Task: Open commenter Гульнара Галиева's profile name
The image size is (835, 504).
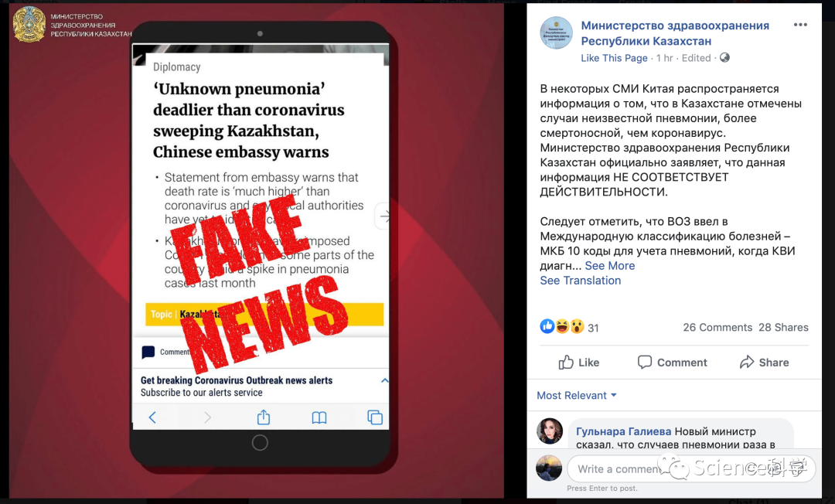Action: 624,431
